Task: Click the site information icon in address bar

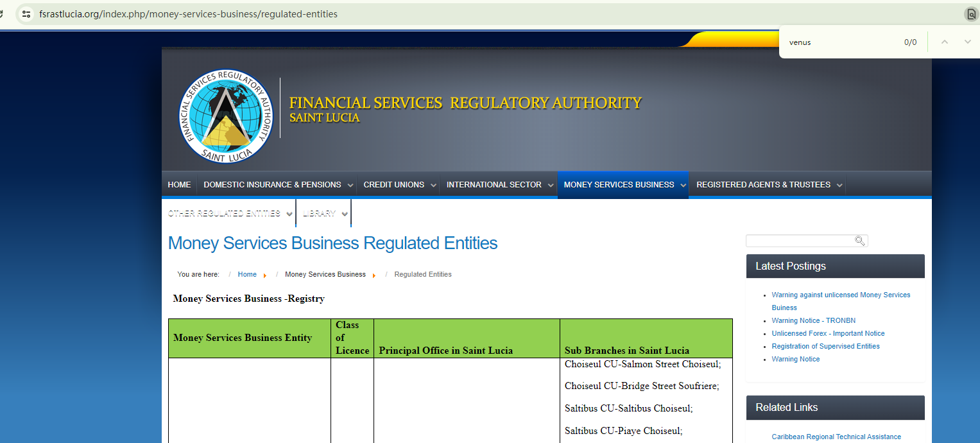Action: [26, 13]
